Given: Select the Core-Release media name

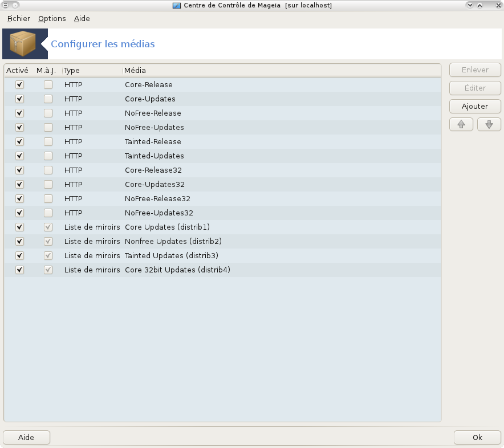Looking at the screenshot, I should (148, 84).
